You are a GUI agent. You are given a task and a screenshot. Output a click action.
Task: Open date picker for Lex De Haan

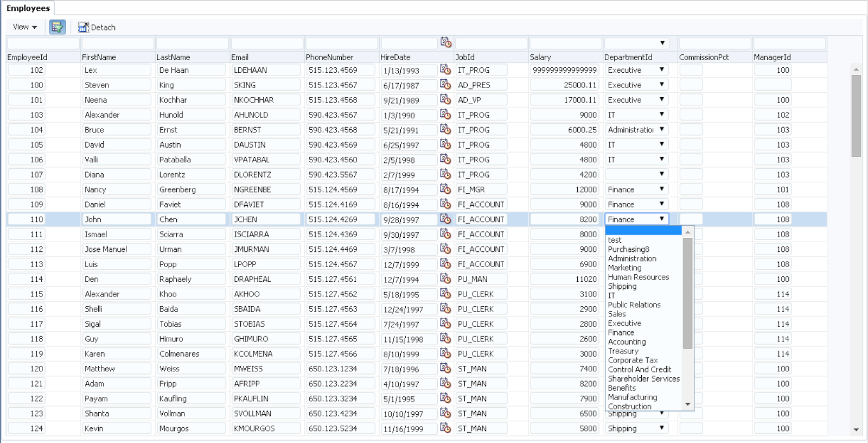click(445, 69)
